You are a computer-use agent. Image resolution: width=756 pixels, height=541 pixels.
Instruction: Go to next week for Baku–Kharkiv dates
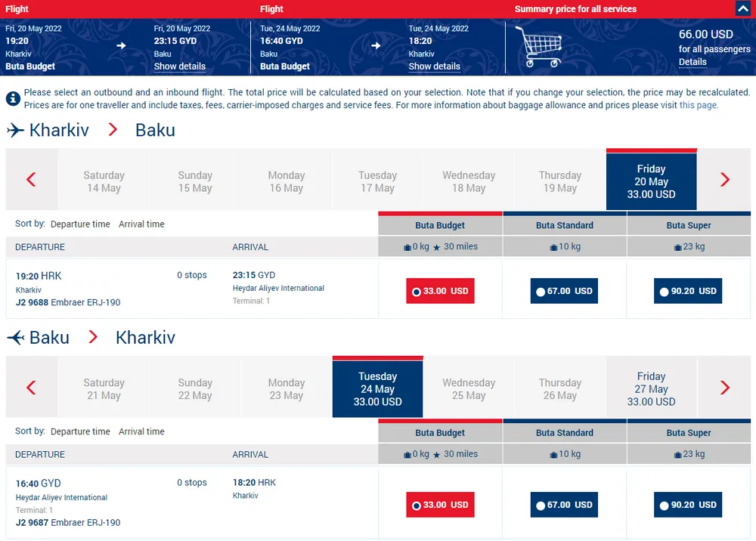pyautogui.click(x=725, y=388)
